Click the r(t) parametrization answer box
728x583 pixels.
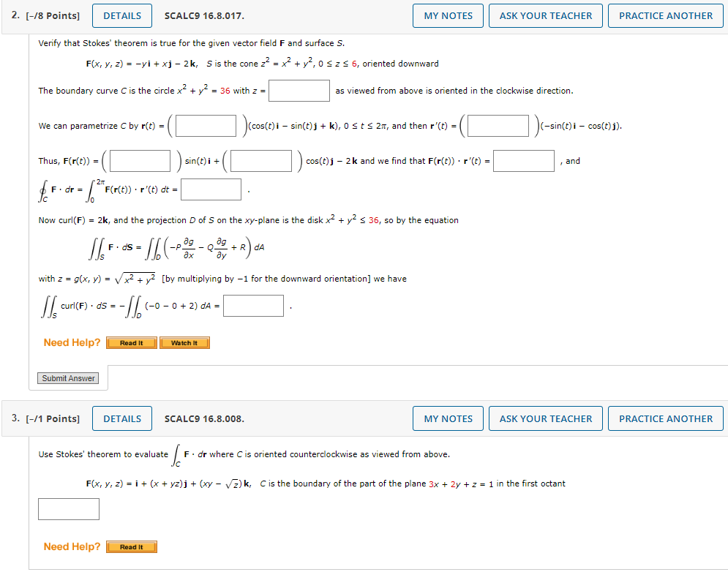point(206,125)
